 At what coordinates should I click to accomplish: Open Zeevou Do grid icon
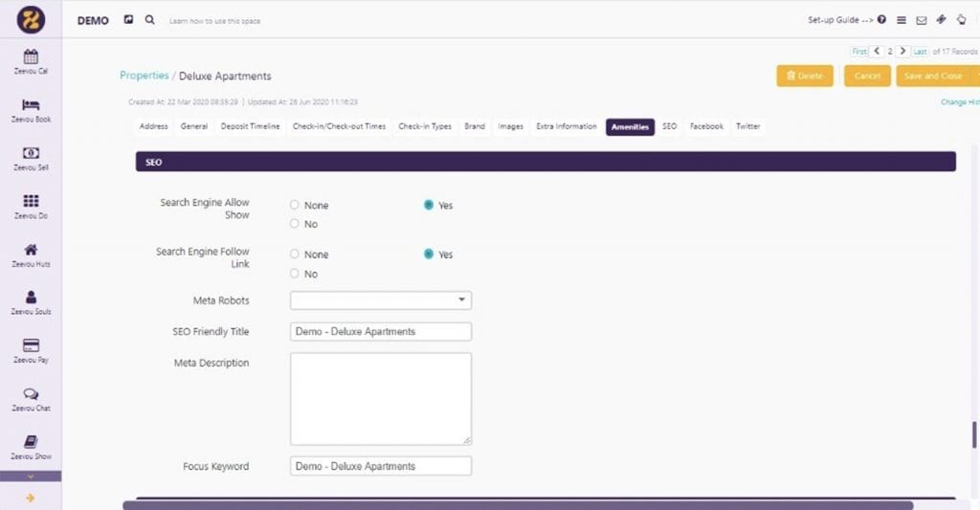click(x=31, y=201)
